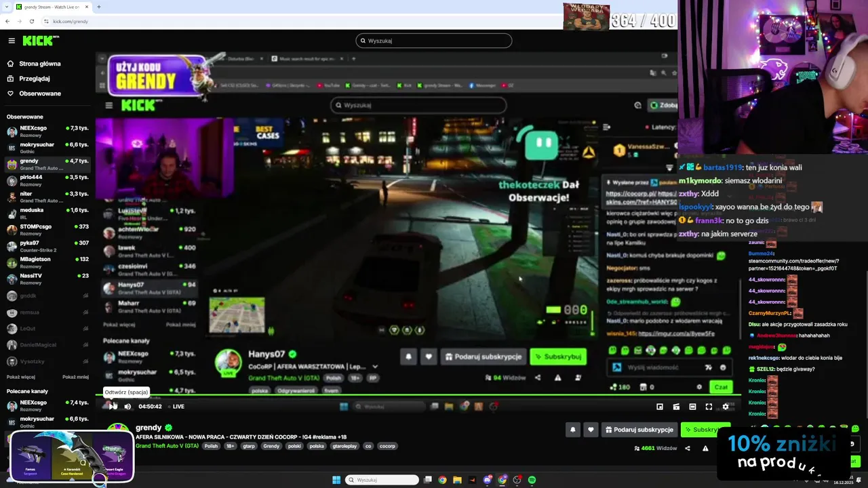Open the Przeglądaj section
The width and height of the screenshot is (868, 488).
(28, 79)
